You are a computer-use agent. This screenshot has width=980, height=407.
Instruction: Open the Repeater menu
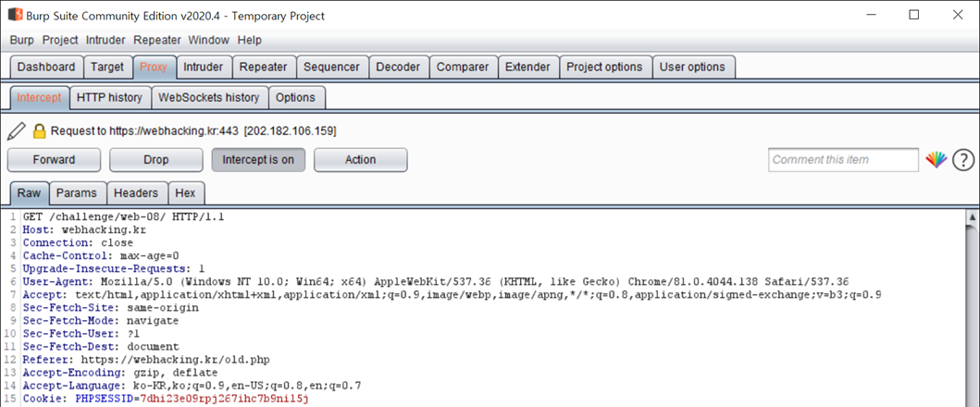tap(157, 40)
